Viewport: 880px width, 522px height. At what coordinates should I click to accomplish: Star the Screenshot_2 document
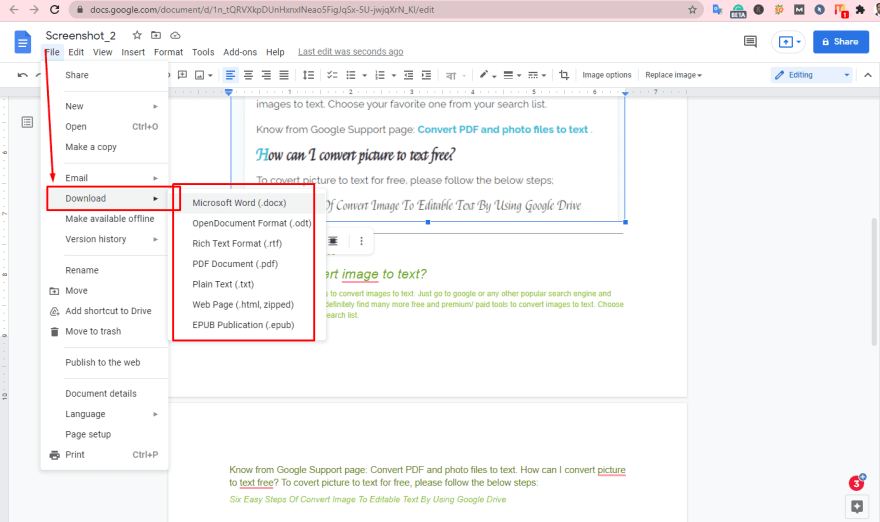pyautogui.click(x=137, y=35)
